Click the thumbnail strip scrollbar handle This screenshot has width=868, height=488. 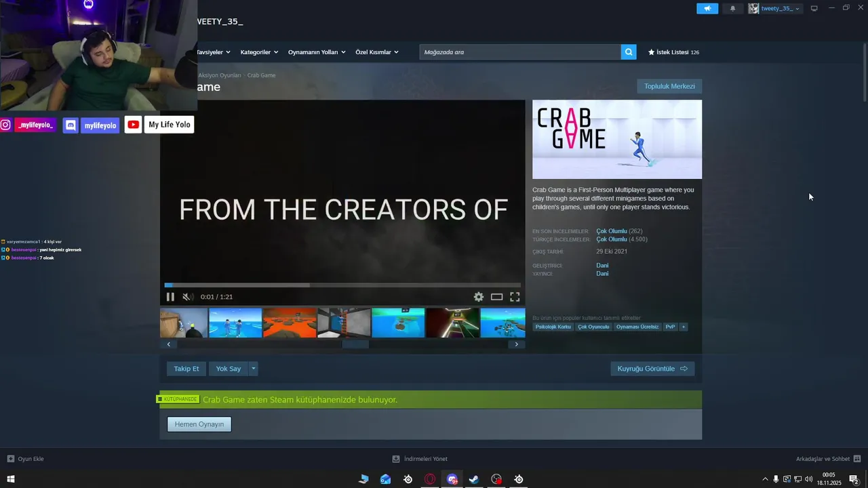(x=355, y=344)
